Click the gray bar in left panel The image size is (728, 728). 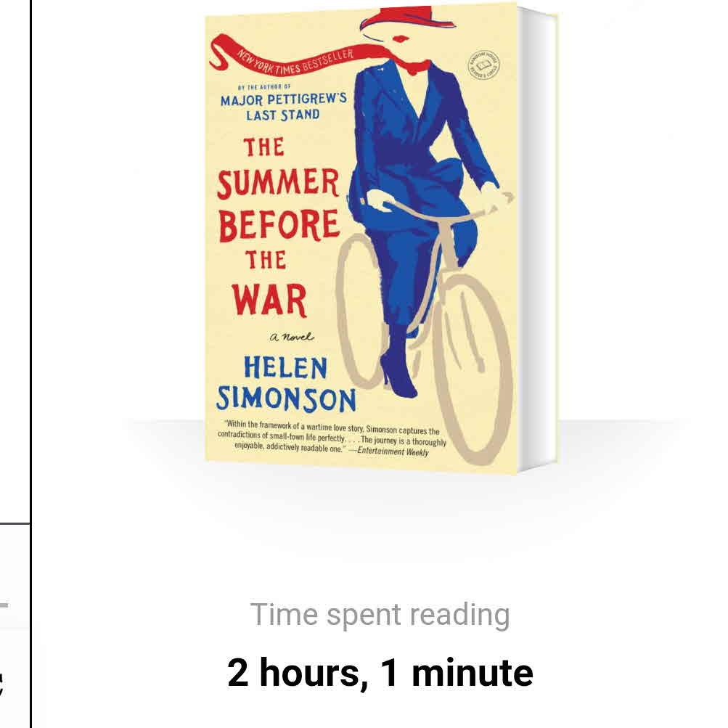click(4, 605)
